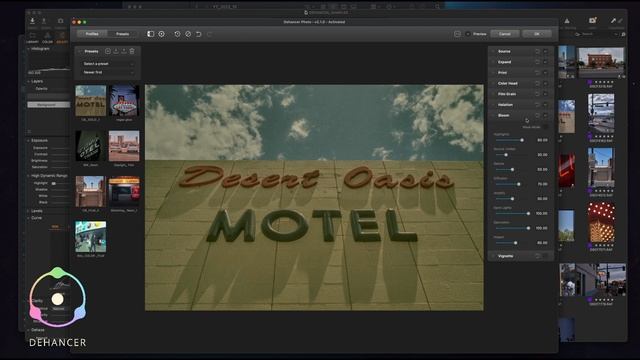Click the undo arrow in Dehancer toolbar

pos(199,34)
